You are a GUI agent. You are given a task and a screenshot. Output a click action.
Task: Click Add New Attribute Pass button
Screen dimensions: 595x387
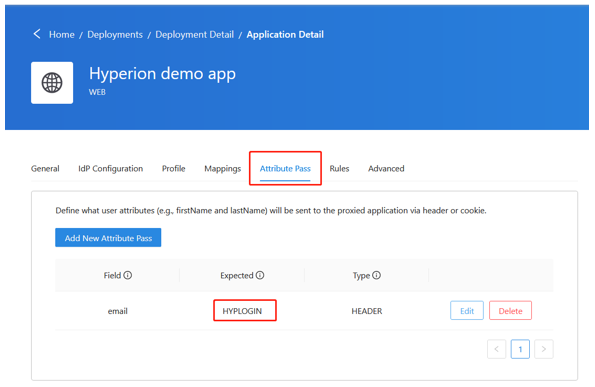pyautogui.click(x=108, y=238)
